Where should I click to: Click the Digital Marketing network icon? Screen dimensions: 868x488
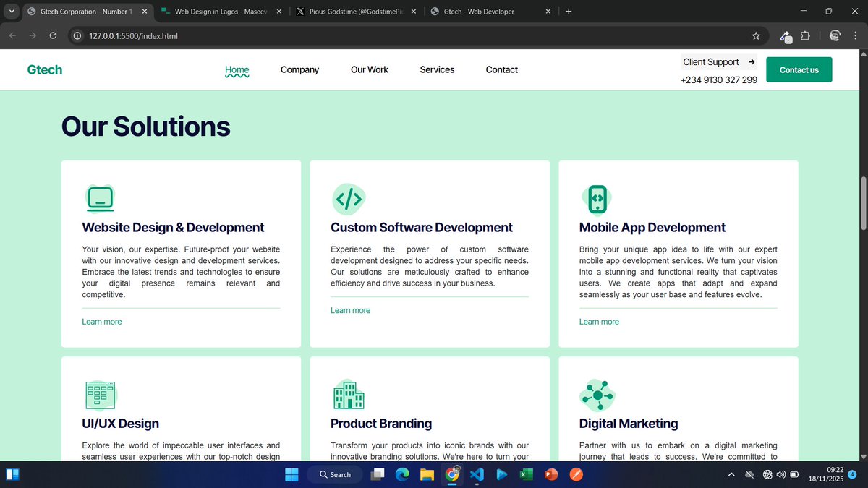(x=597, y=395)
